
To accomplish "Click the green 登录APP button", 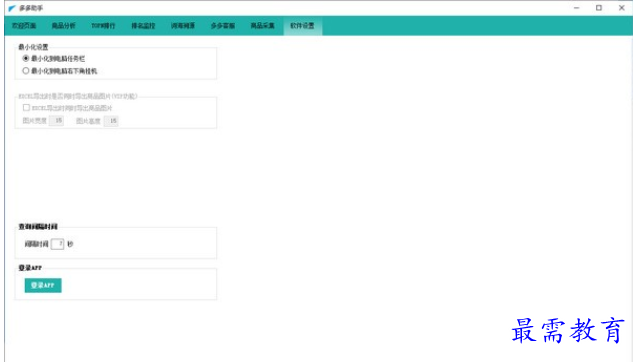I will [x=43, y=285].
